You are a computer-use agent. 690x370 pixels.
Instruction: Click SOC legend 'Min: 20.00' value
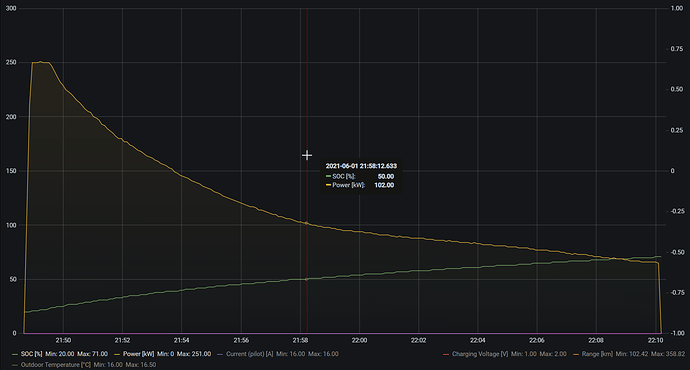tap(60, 354)
